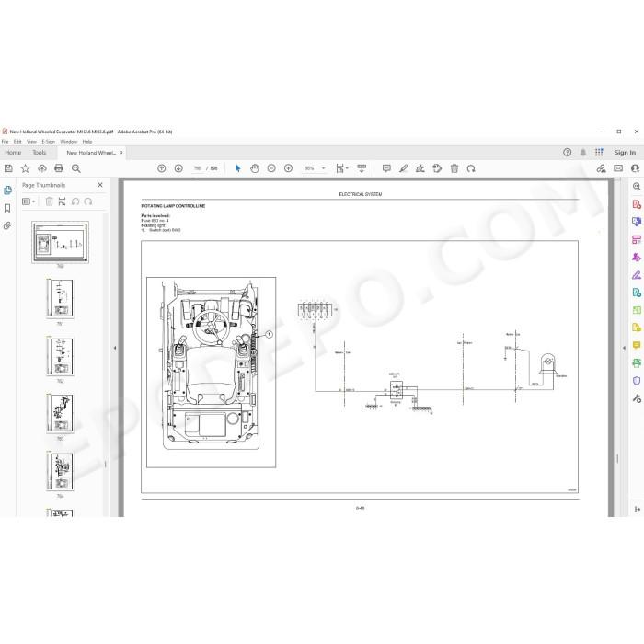Open the Bookmarks panel icon
Image resolution: width=644 pixels, height=644 pixels.
7,208
